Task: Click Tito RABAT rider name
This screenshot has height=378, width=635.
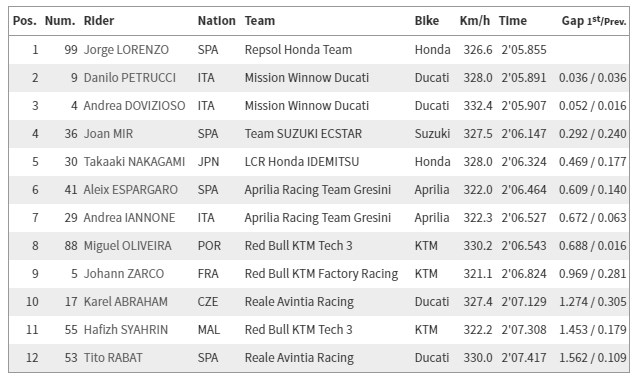Action: click(x=113, y=358)
